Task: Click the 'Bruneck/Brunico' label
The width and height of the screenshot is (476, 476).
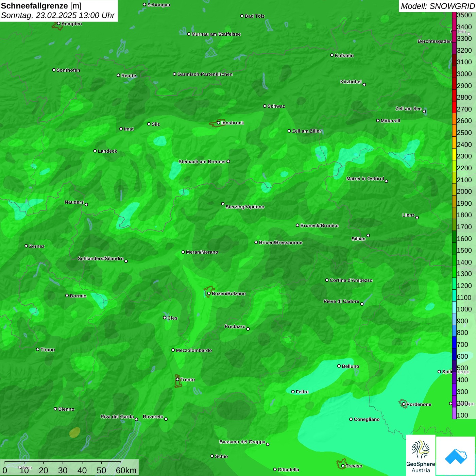Action: pyautogui.click(x=319, y=225)
